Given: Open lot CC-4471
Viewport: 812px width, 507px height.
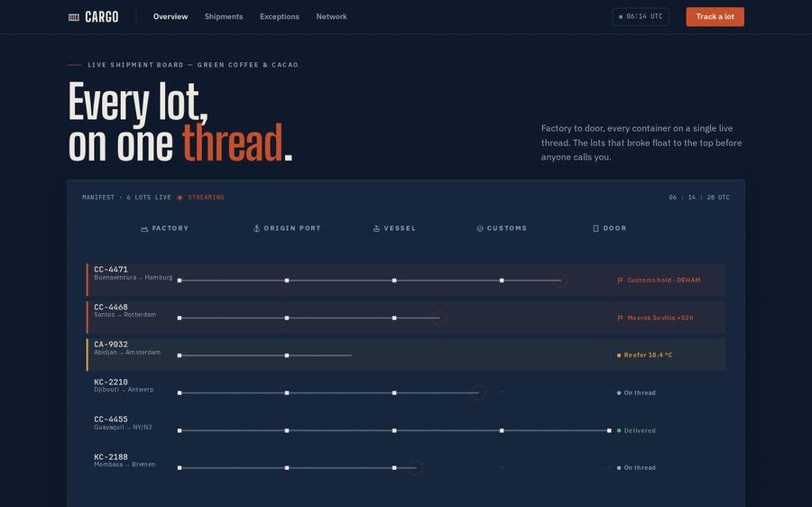Looking at the screenshot, I should coord(405,280).
